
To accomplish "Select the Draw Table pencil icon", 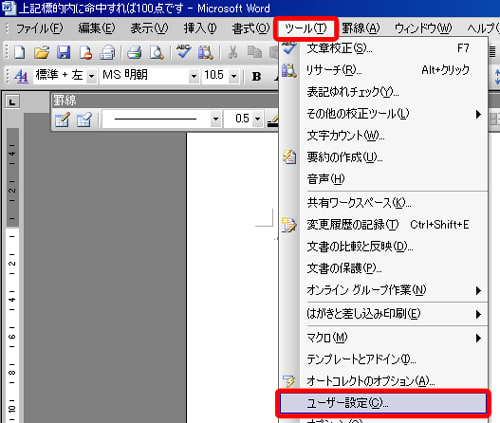I will 62,120.
